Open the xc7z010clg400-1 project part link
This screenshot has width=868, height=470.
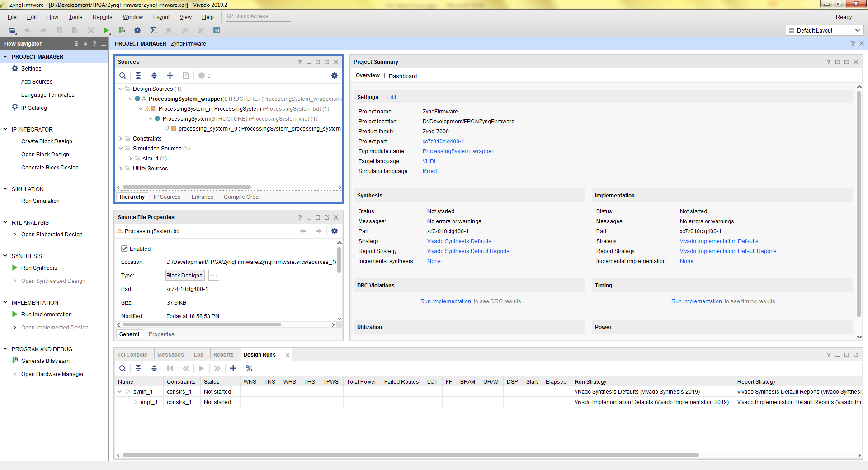(443, 141)
